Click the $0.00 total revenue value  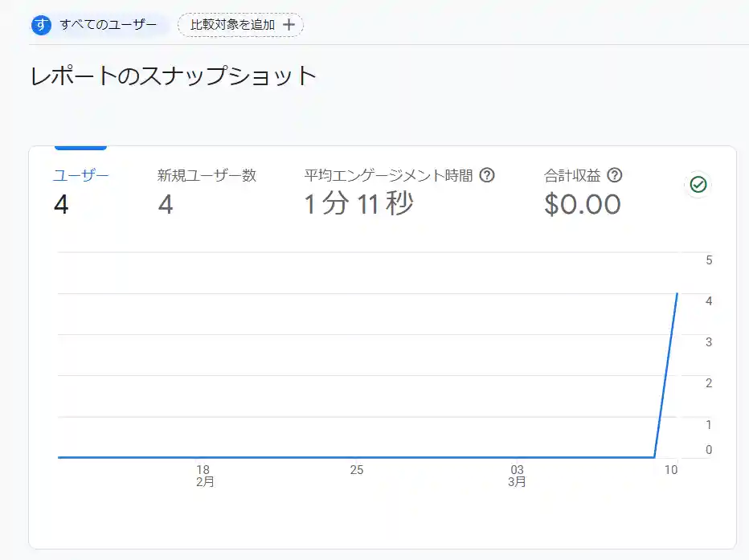582,205
